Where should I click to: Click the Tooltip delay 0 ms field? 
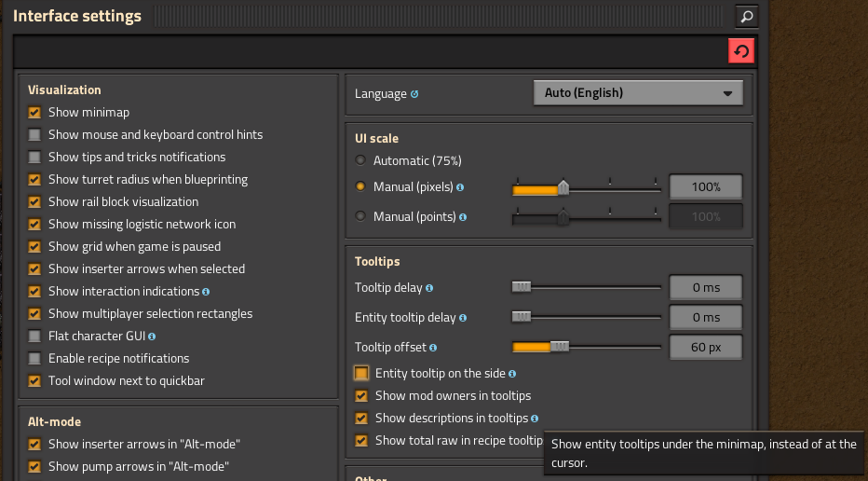pos(706,288)
